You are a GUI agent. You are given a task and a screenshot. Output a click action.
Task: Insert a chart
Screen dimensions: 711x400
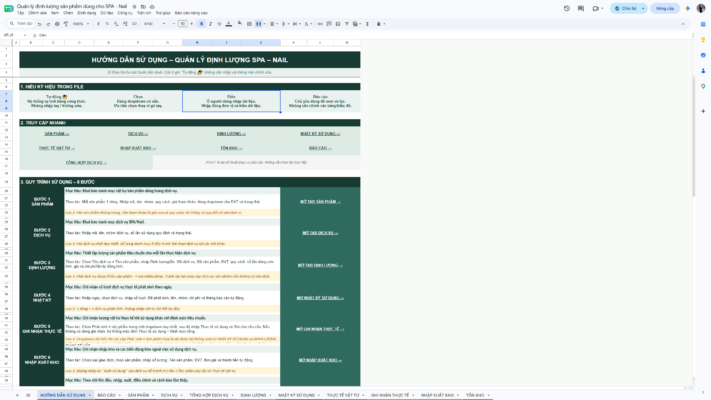pos(338,24)
